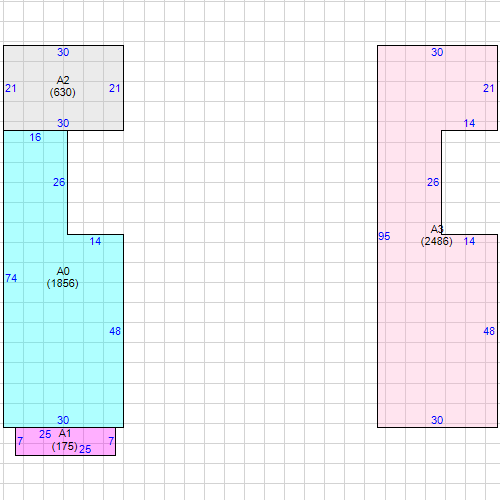
Task: Click the "21" dimension in pink A3
Action: click(x=489, y=88)
